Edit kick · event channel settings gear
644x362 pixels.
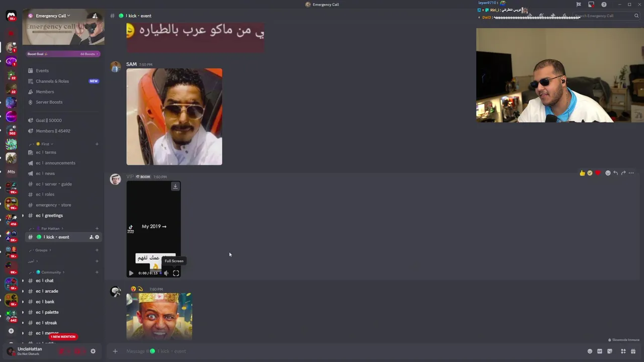pyautogui.click(x=97, y=237)
